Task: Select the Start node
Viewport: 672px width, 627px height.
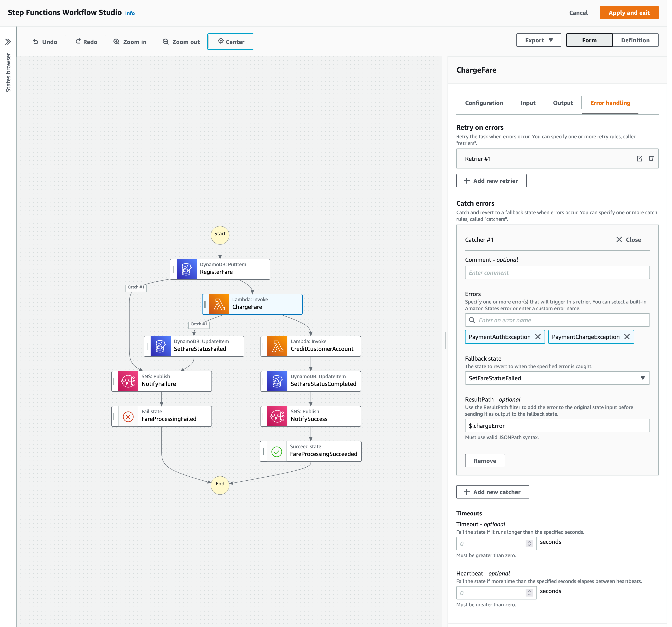Action: 220,235
